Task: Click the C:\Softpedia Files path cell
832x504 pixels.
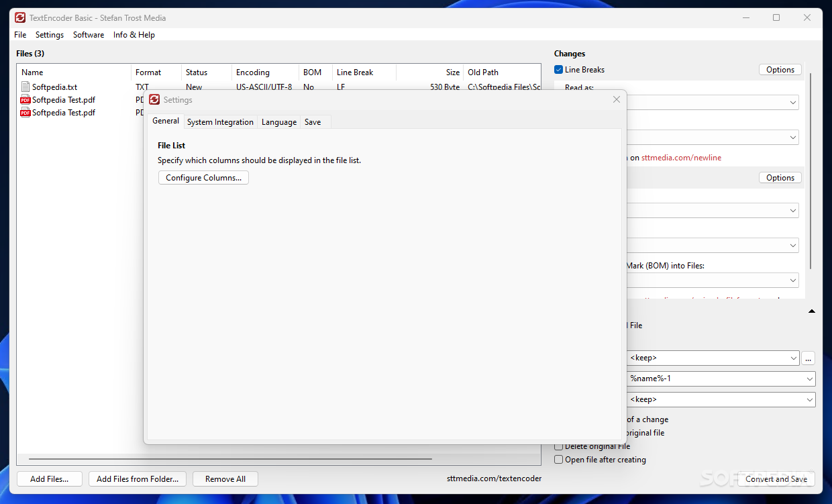Action: (x=504, y=87)
